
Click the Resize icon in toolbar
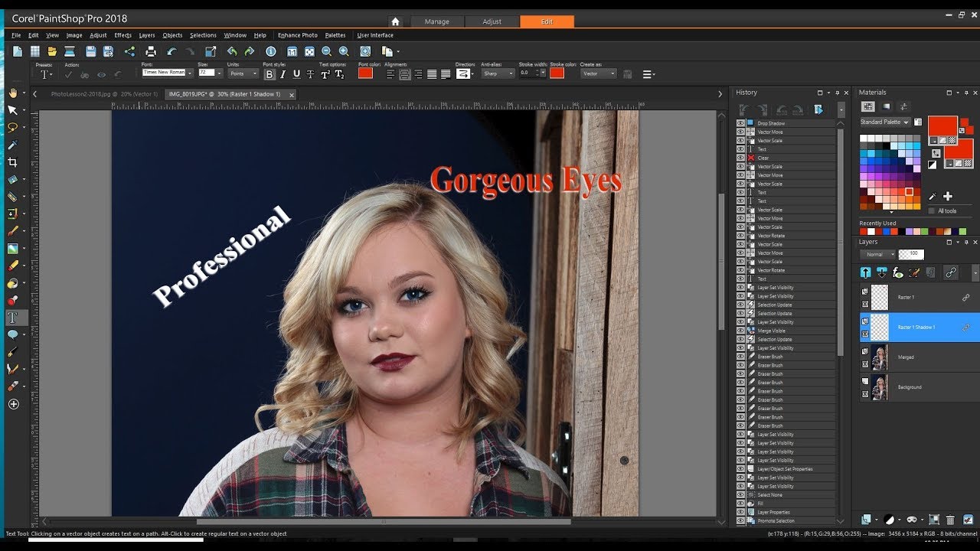(211, 51)
